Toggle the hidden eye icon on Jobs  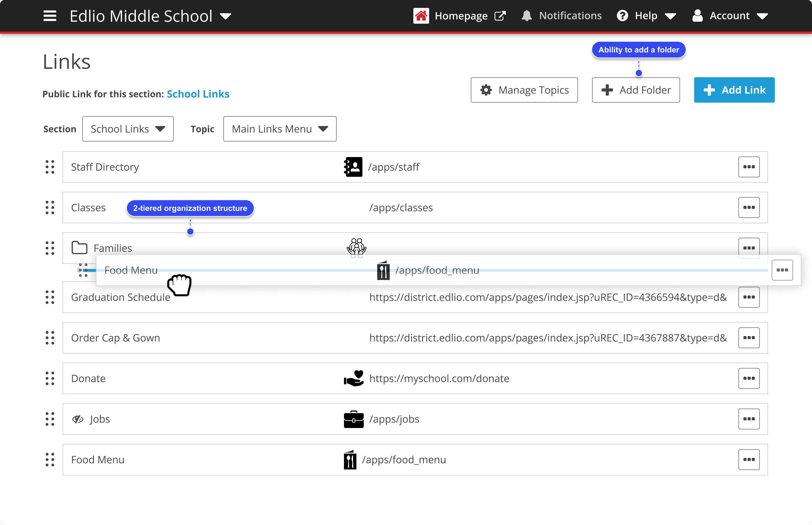click(78, 419)
